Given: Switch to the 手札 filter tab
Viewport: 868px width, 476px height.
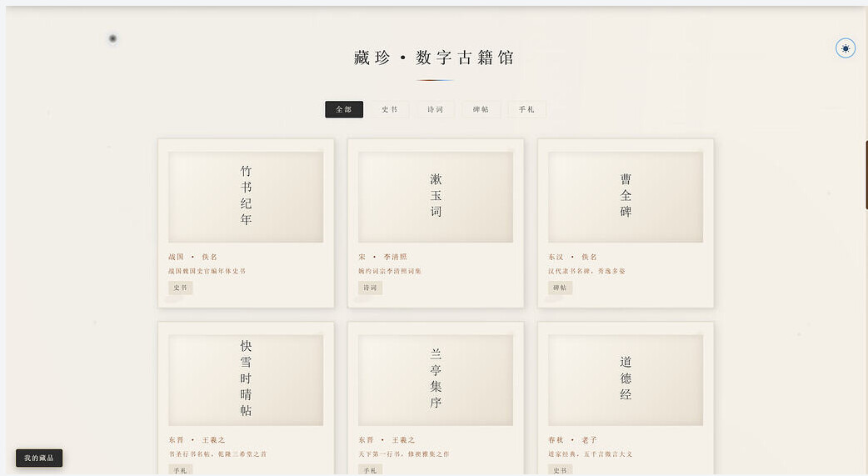Looking at the screenshot, I should coord(527,109).
